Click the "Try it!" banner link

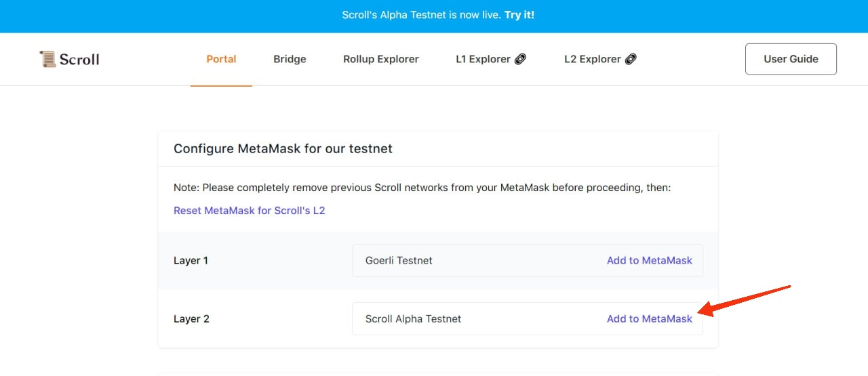pyautogui.click(x=519, y=14)
